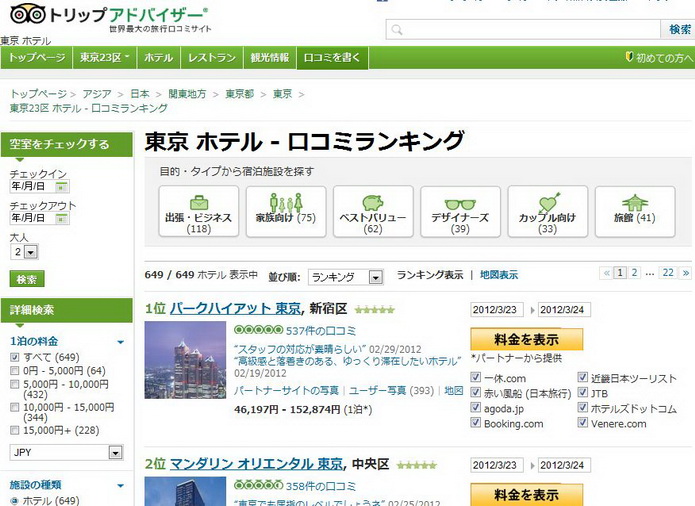Select カップル向け heart category

[547, 211]
